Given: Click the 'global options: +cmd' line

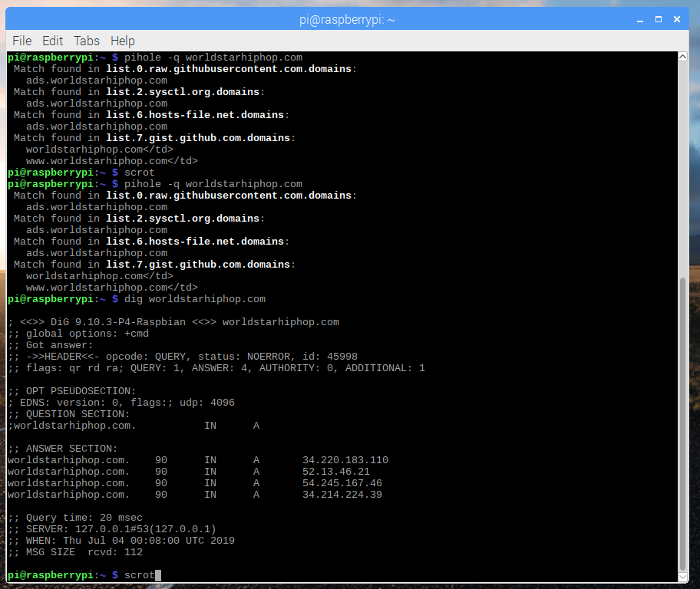Looking at the screenshot, I should click(x=78, y=334).
